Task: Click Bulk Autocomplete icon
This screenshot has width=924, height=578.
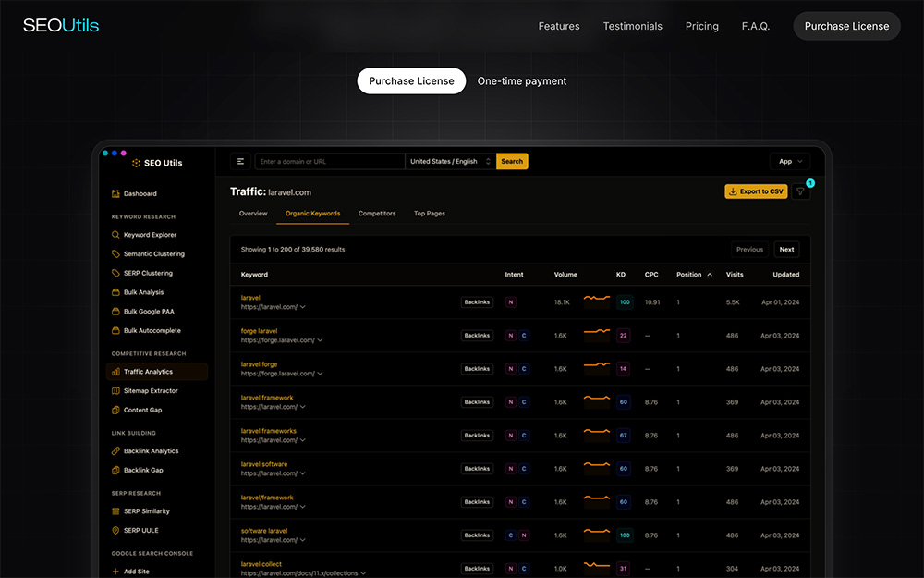Action: [x=115, y=330]
